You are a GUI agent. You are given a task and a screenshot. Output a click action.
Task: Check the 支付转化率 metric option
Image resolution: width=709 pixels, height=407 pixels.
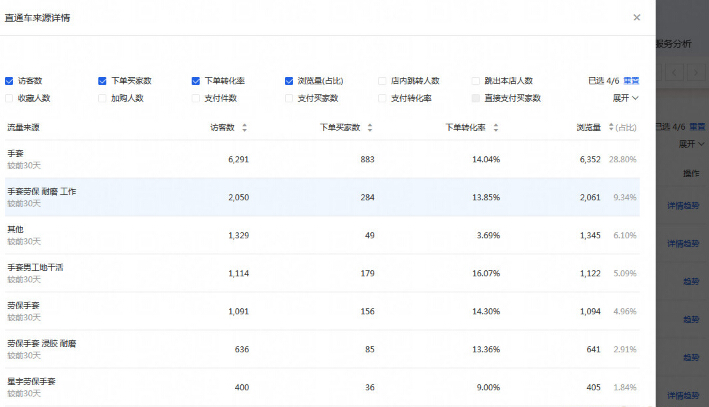383,98
